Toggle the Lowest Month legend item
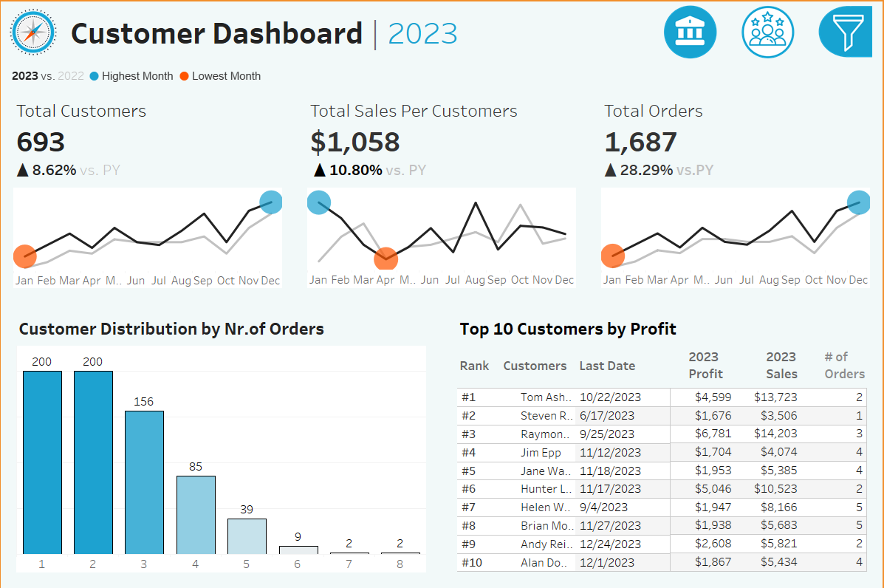 (x=225, y=76)
